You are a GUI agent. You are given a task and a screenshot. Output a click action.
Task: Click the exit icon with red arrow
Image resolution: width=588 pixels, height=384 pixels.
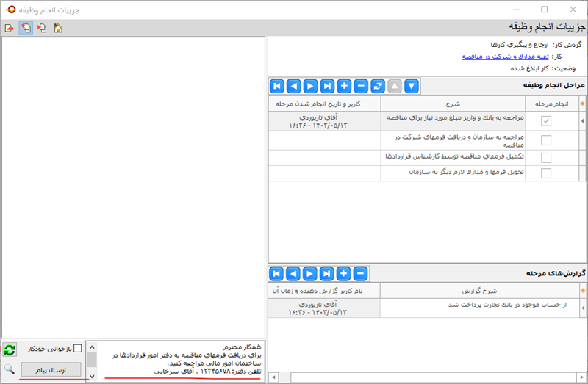(10, 28)
